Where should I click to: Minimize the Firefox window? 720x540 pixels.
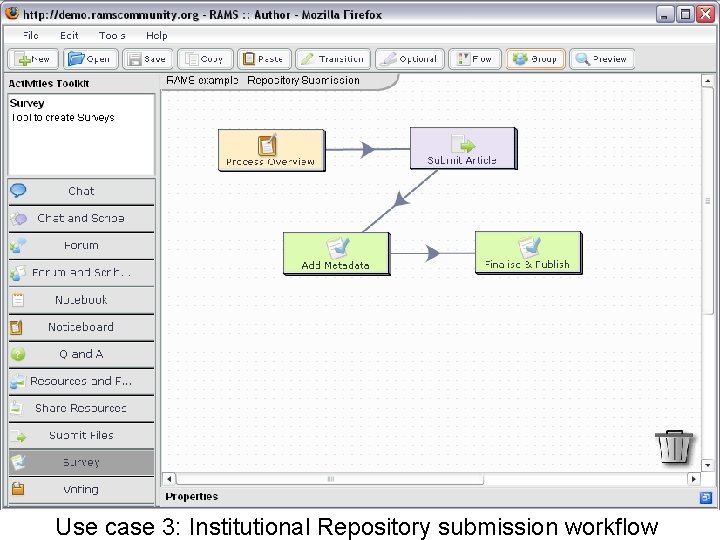[664, 14]
